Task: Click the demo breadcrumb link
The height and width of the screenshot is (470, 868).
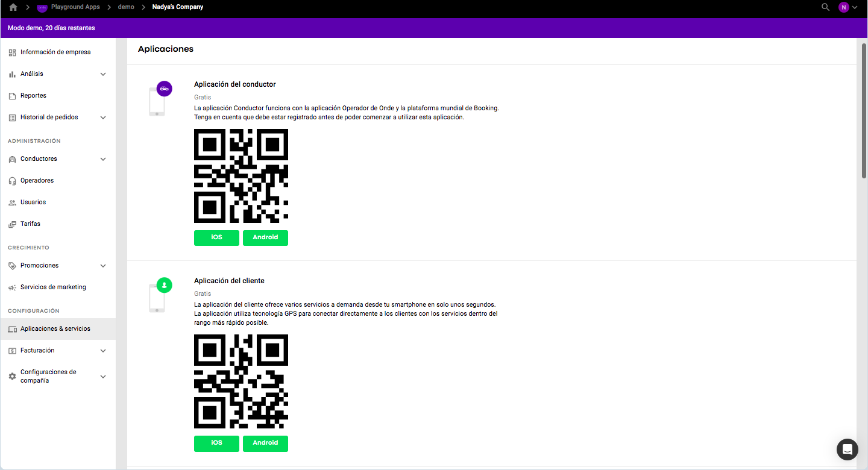Action: point(126,7)
